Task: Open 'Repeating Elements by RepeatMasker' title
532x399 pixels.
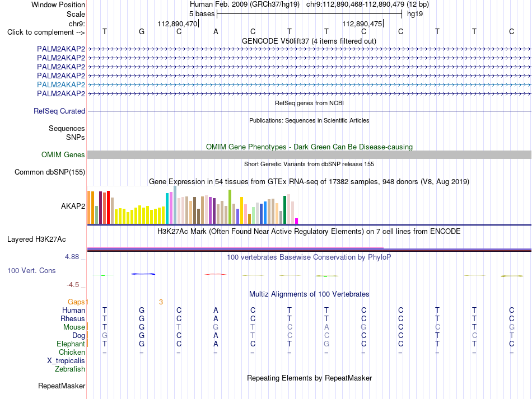Action: point(309,378)
